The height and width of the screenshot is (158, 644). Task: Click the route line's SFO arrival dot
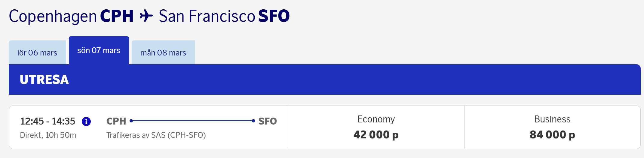click(253, 121)
